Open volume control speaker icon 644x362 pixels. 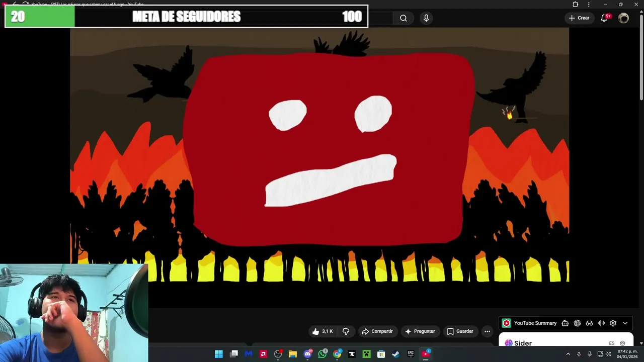pyautogui.click(x=608, y=354)
